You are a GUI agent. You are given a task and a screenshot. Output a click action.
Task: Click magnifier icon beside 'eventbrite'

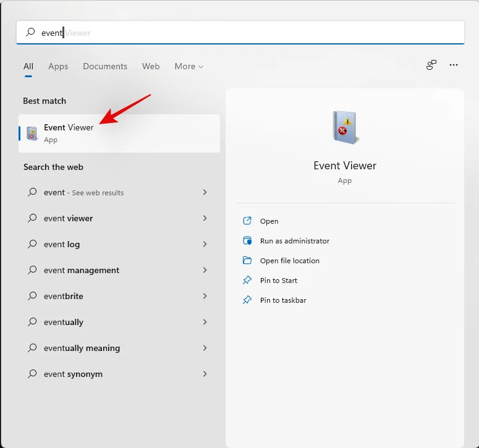coord(32,296)
